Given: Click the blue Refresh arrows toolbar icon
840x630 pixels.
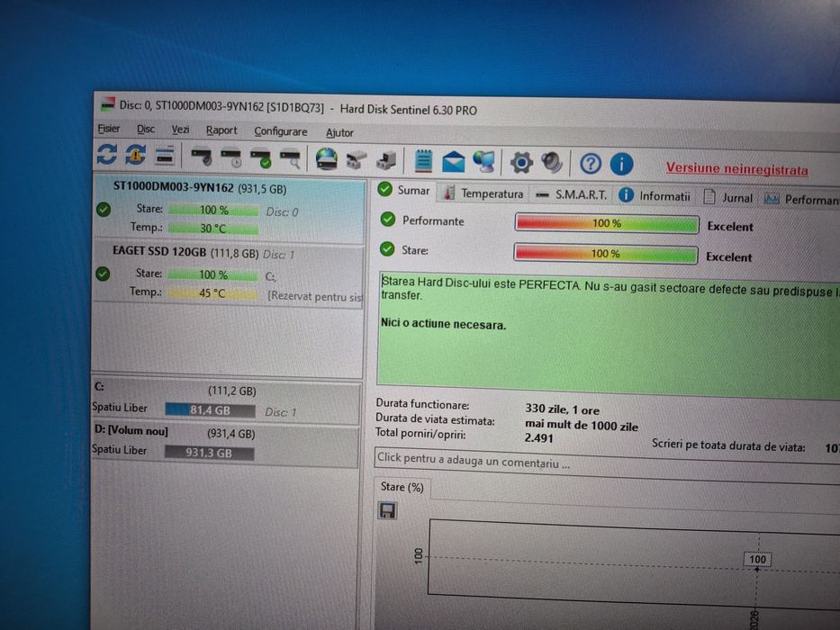Looking at the screenshot, I should [107, 155].
